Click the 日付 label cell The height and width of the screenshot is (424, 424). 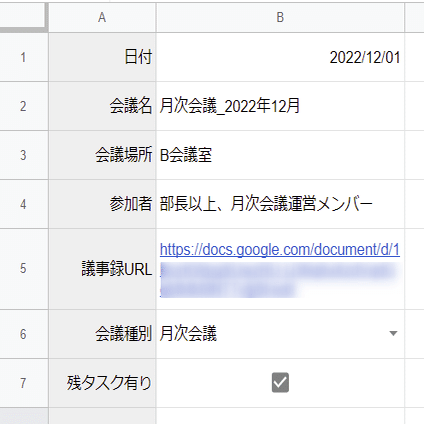(102, 57)
